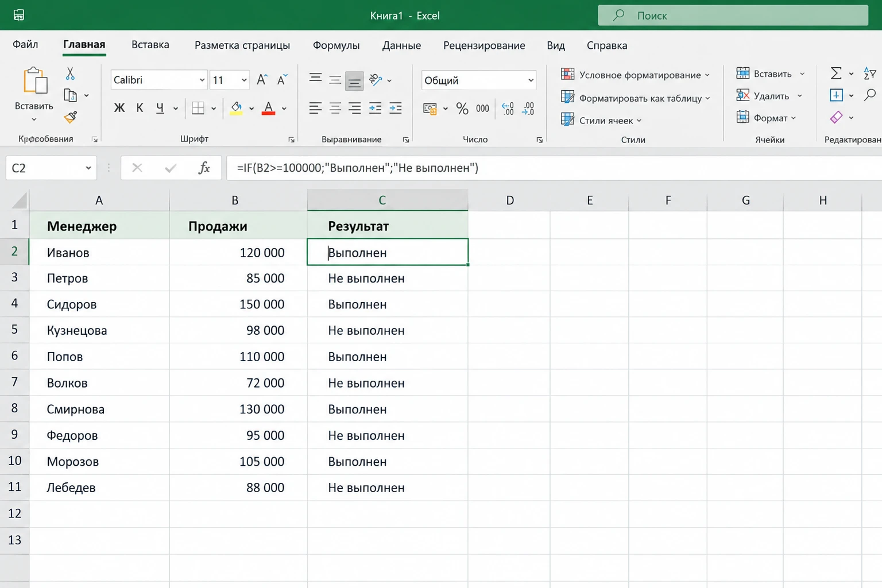Open the Find magnifier in the editing group
Image resolution: width=882 pixels, height=588 pixels.
[870, 95]
